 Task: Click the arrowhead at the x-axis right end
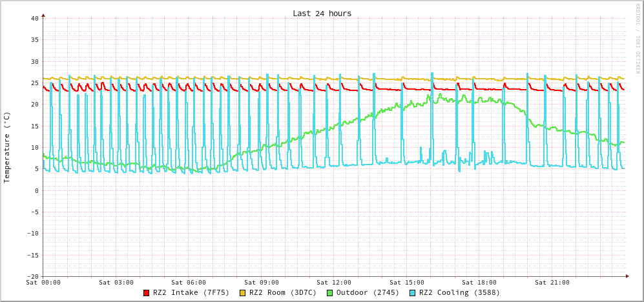tap(627, 276)
